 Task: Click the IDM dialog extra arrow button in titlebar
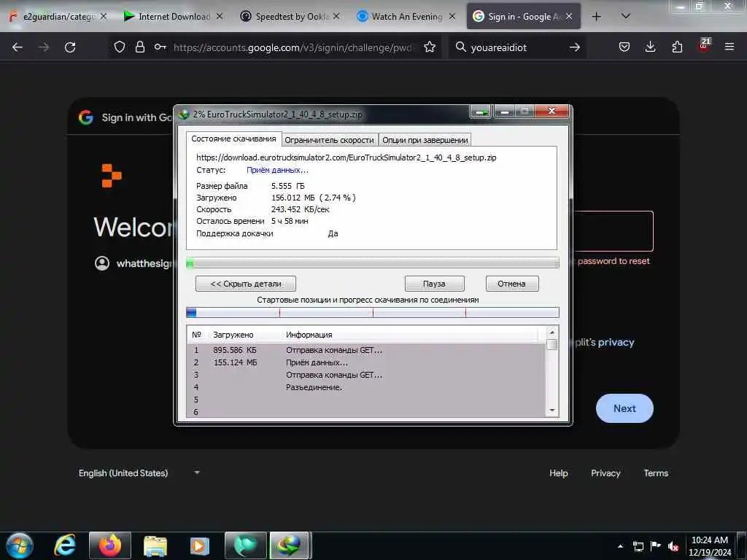pos(481,112)
